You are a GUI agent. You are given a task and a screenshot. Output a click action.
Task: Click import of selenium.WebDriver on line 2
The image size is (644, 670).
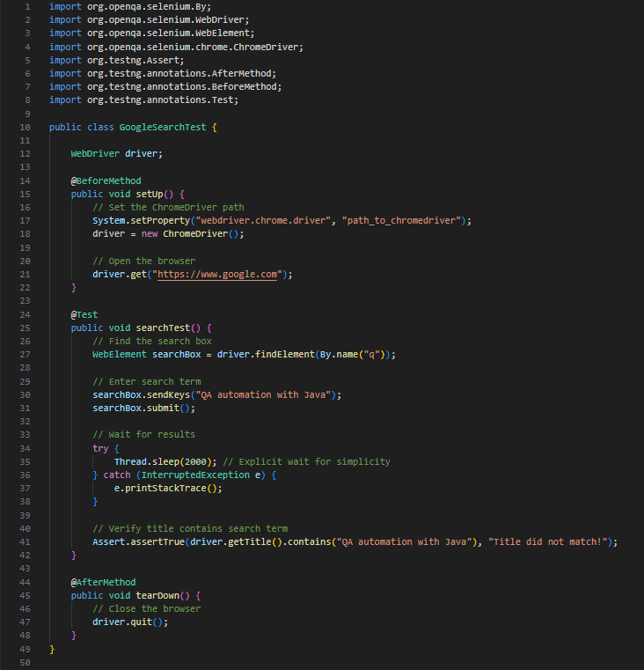coord(149,20)
